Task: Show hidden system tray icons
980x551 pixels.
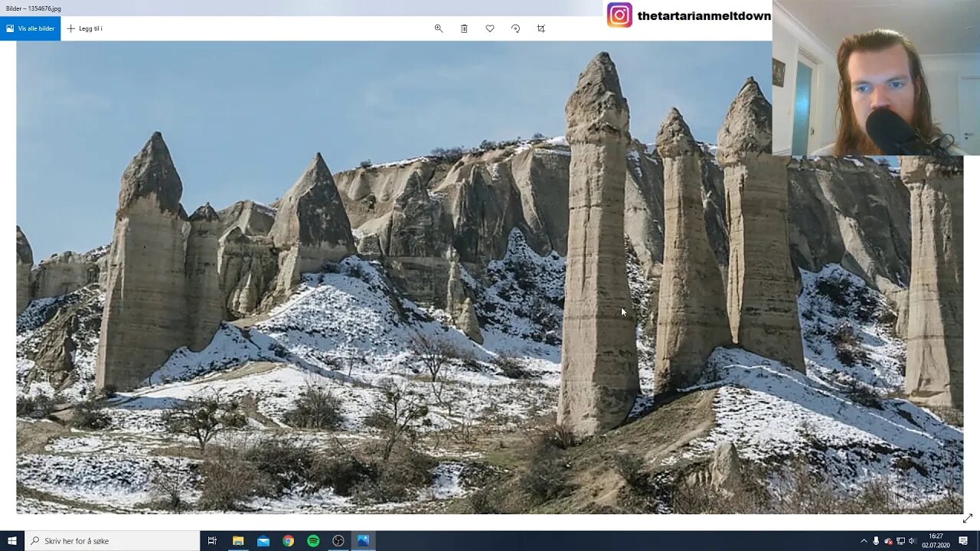Action: 864,541
